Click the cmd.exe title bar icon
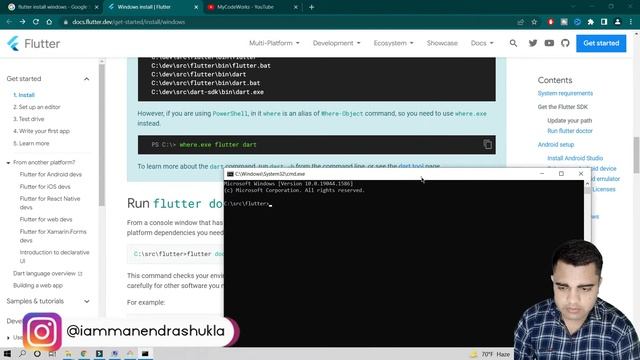640x360 pixels. click(x=230, y=174)
